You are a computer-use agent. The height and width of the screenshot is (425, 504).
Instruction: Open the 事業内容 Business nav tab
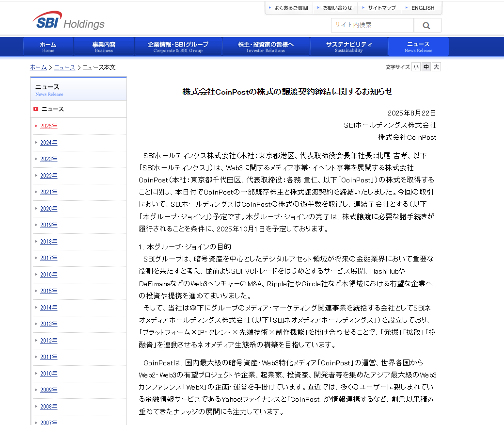[104, 47]
